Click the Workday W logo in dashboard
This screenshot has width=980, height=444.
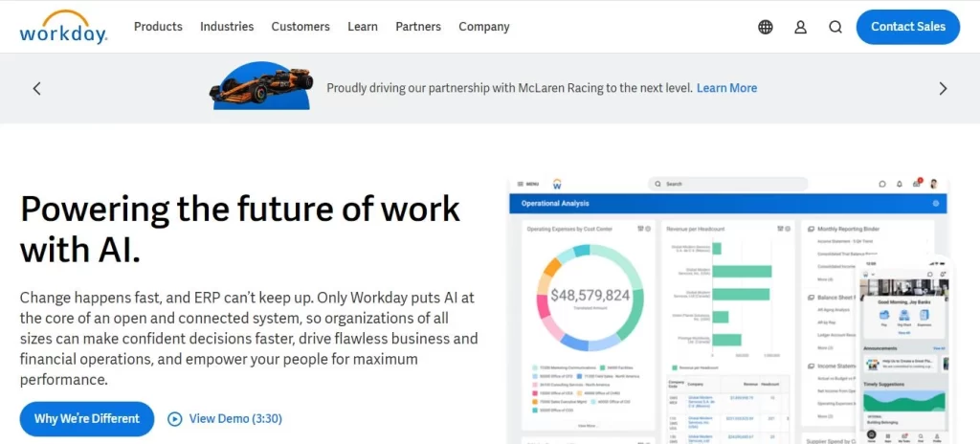pyautogui.click(x=558, y=184)
